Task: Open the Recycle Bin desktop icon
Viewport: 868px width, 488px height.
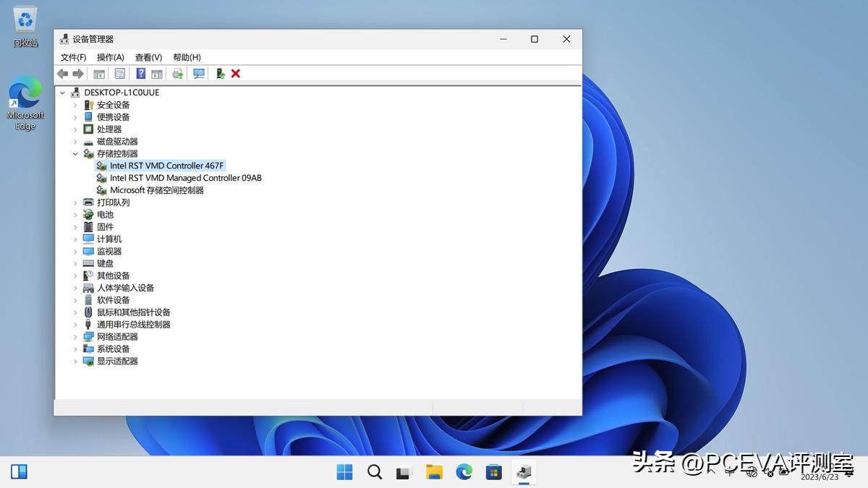Action: [25, 26]
